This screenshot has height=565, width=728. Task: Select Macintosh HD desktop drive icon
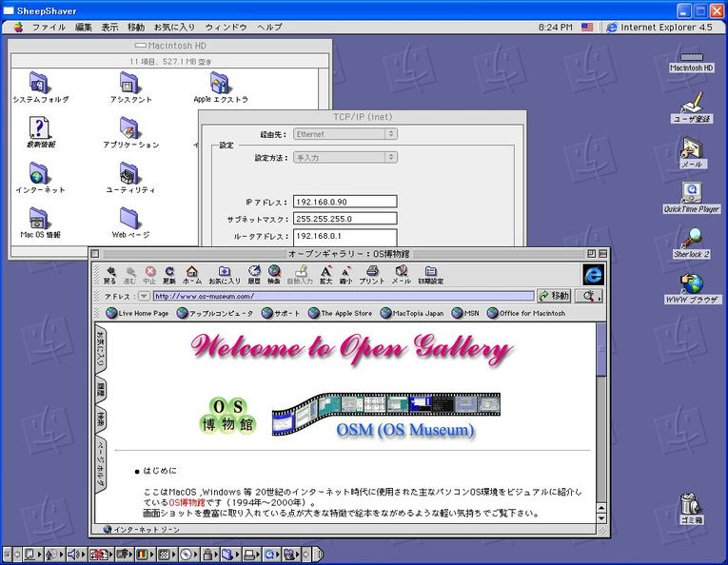click(x=691, y=62)
